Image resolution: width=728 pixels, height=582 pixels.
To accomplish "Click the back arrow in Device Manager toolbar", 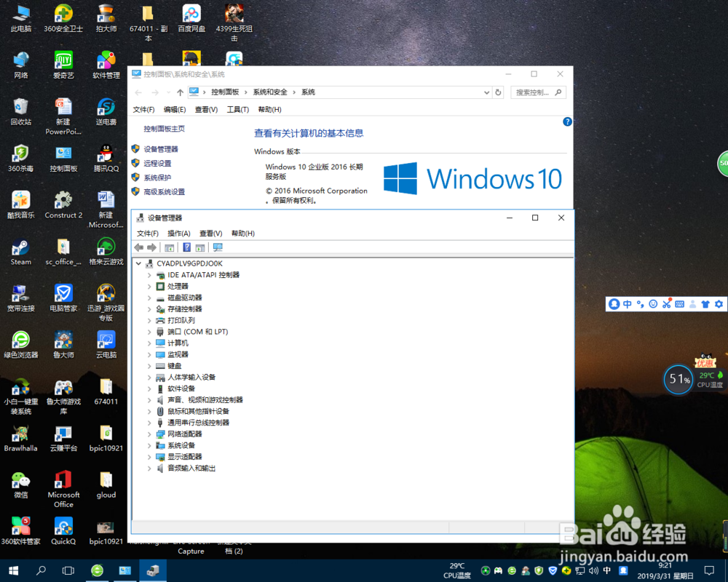I will 139,248.
